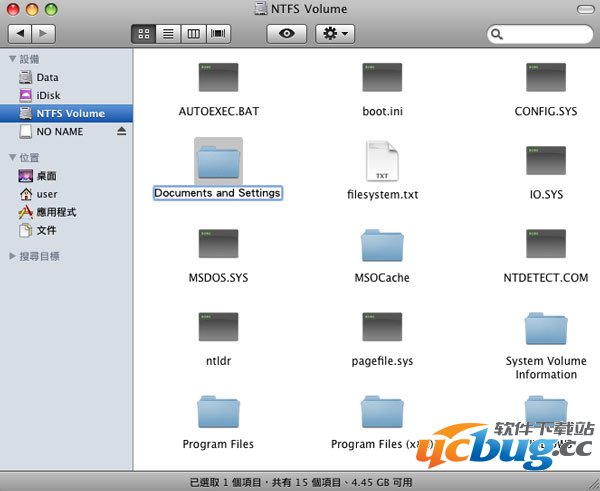Expand the 搜尋目標 sidebar section
Viewport: 600px width, 491px height.
coord(12,256)
